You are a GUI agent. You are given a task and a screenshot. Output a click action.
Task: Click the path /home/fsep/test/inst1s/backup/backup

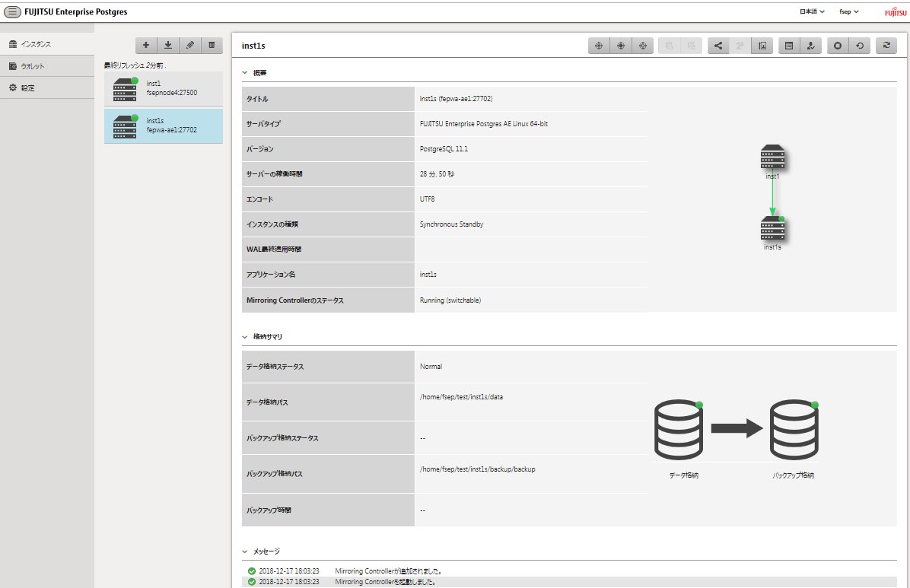478,469
